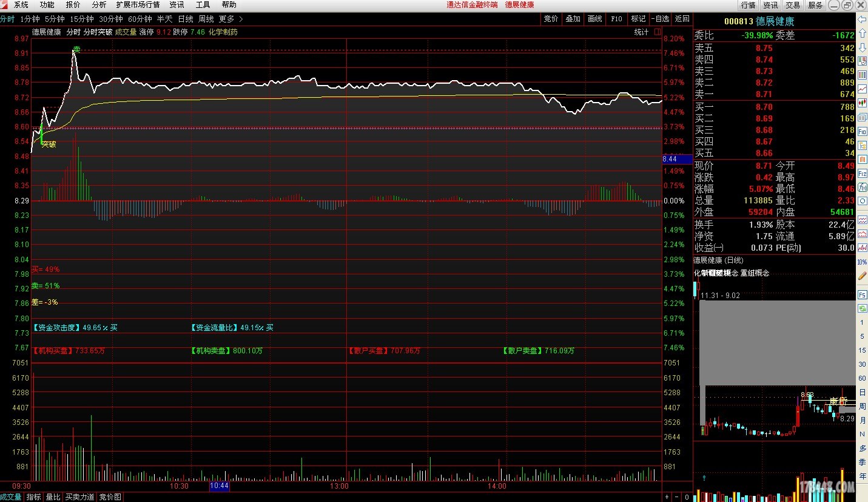
Task: Open the 分析 menu
Action: click(99, 5)
